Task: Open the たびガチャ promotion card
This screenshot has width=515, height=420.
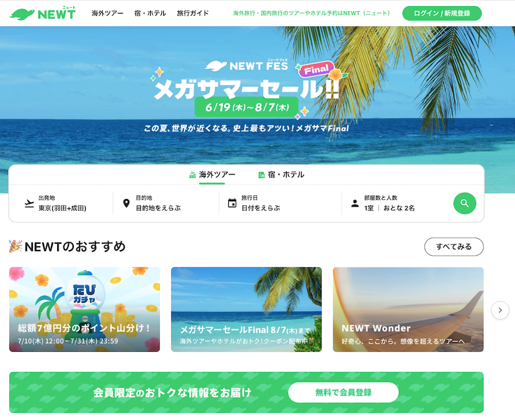Action: pos(84,310)
